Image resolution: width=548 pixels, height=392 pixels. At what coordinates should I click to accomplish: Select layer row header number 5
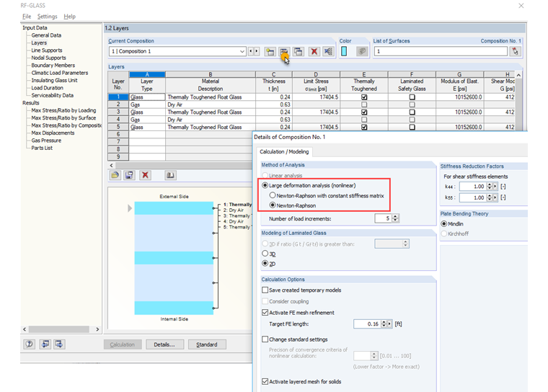118,127
